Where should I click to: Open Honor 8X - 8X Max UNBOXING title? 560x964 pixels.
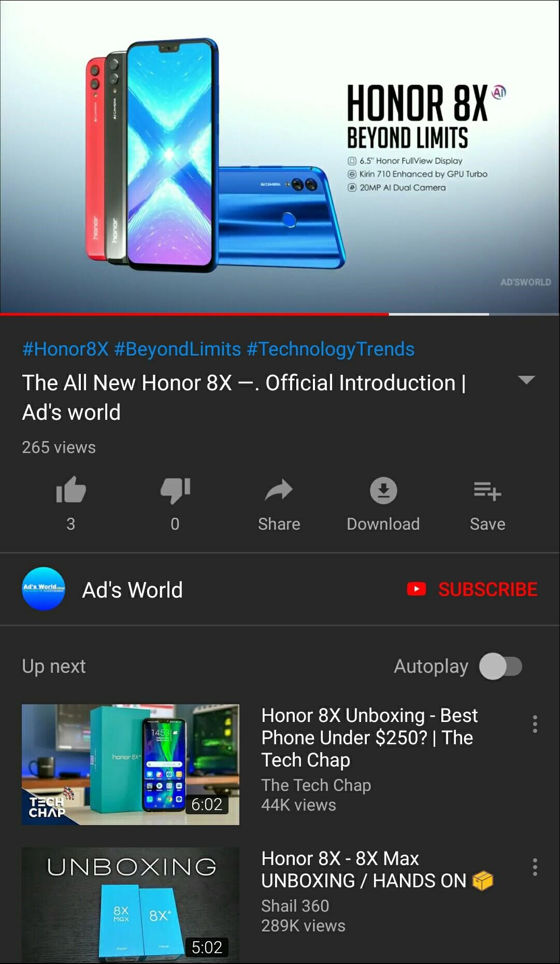click(x=377, y=870)
